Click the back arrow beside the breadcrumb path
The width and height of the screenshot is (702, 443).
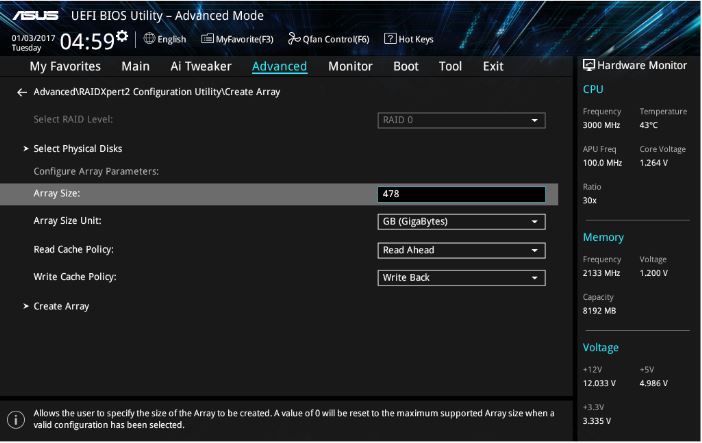[x=22, y=92]
